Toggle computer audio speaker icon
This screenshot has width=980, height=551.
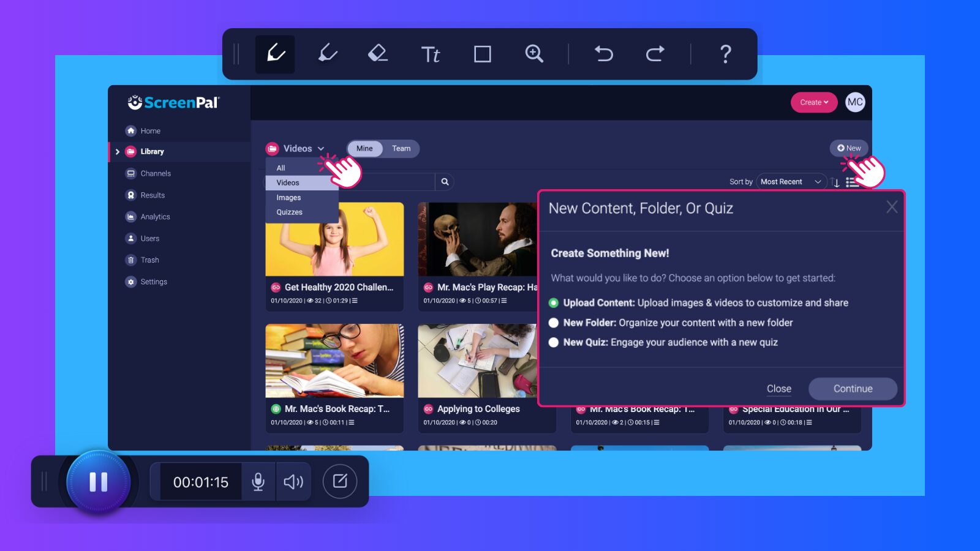pyautogui.click(x=293, y=482)
